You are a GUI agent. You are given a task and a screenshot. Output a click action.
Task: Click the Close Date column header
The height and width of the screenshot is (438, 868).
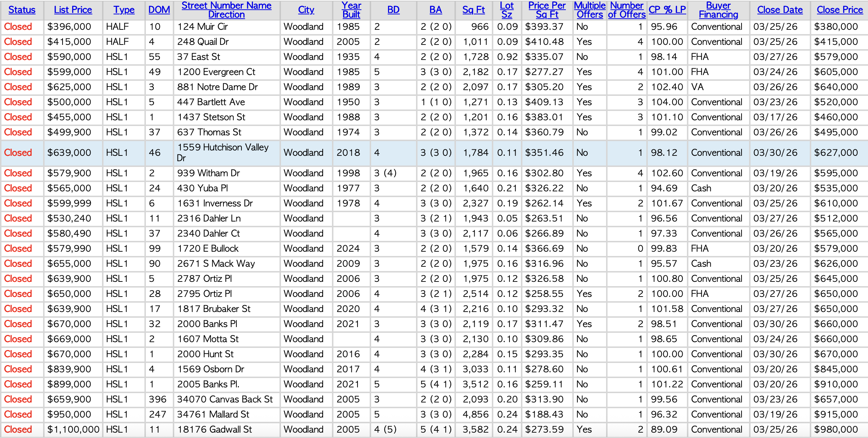tap(780, 10)
